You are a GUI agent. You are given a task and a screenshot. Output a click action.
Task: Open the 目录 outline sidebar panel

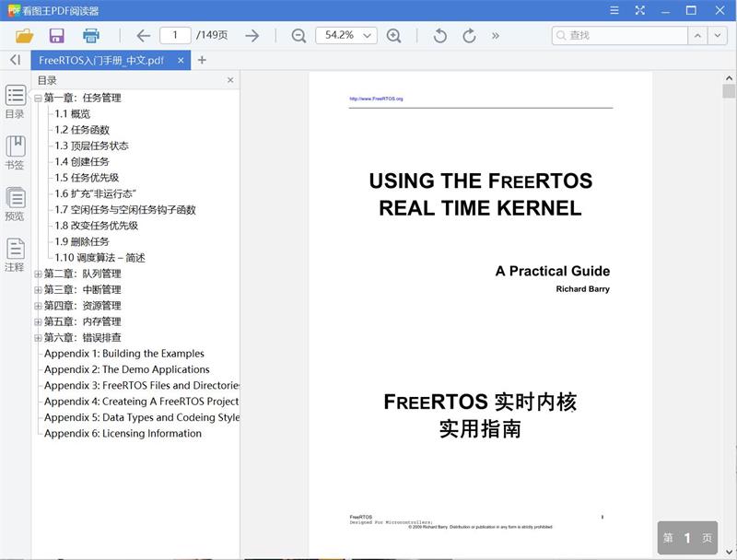[x=15, y=102]
